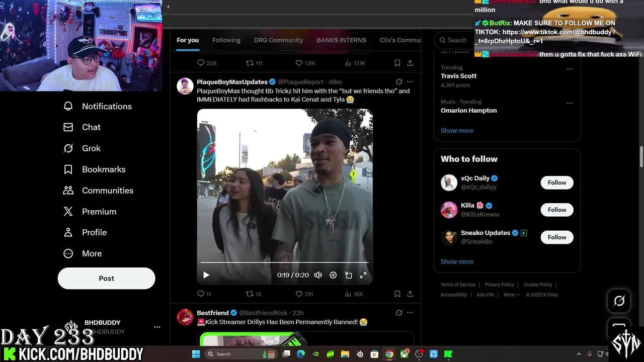Go to Bookmarks in the sidebar
This screenshot has height=362, width=644.
click(x=94, y=169)
